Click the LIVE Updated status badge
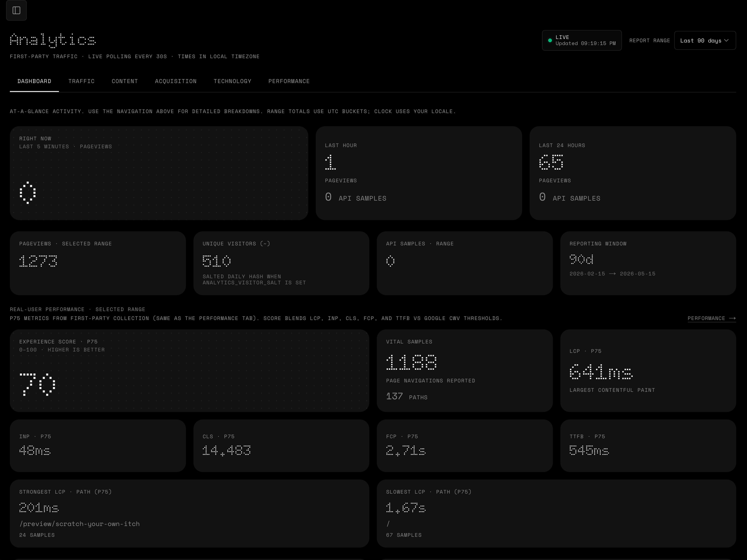 click(581, 41)
